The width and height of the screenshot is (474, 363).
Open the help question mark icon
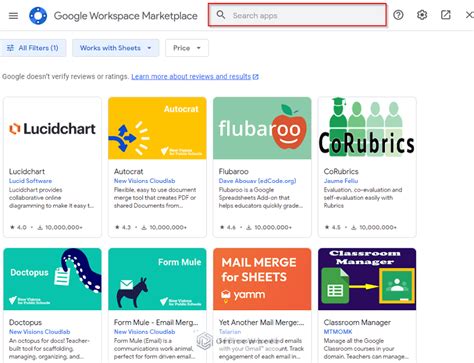398,15
